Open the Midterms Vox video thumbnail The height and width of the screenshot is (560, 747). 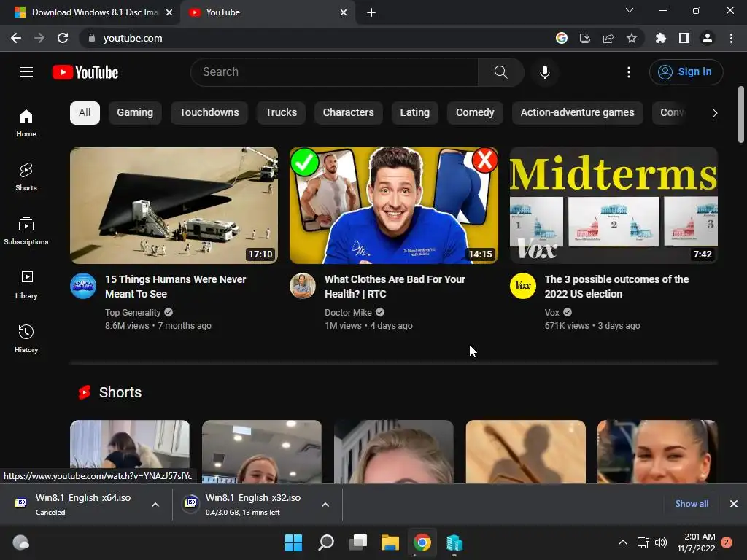pos(614,205)
